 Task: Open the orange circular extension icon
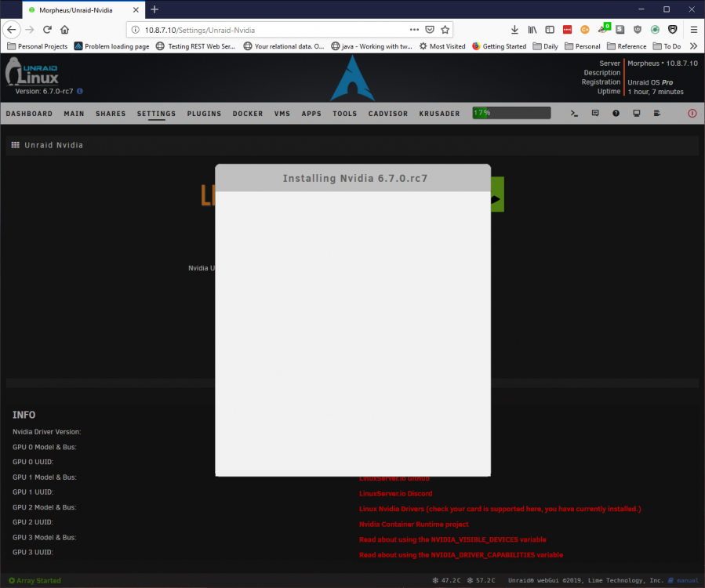click(585, 30)
